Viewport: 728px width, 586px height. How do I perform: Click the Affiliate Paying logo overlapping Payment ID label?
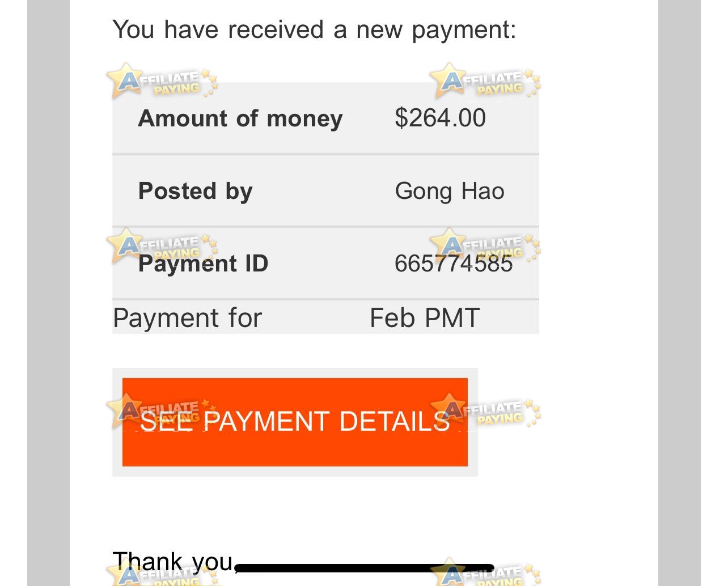coord(162,246)
